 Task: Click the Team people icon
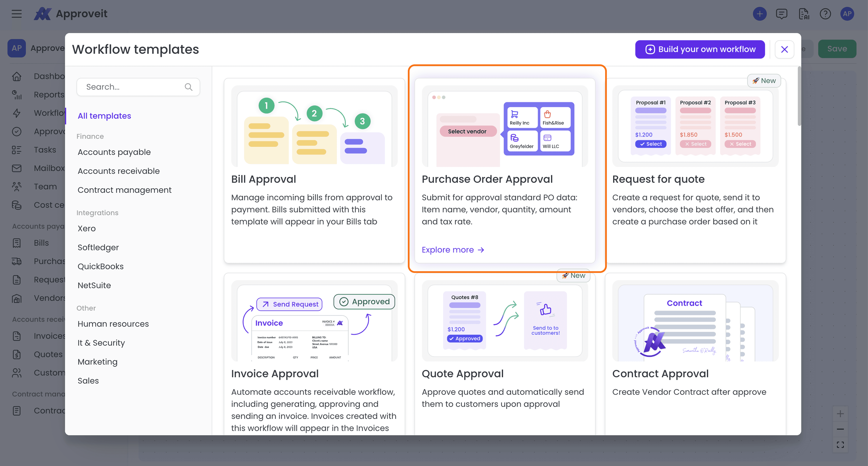17,187
